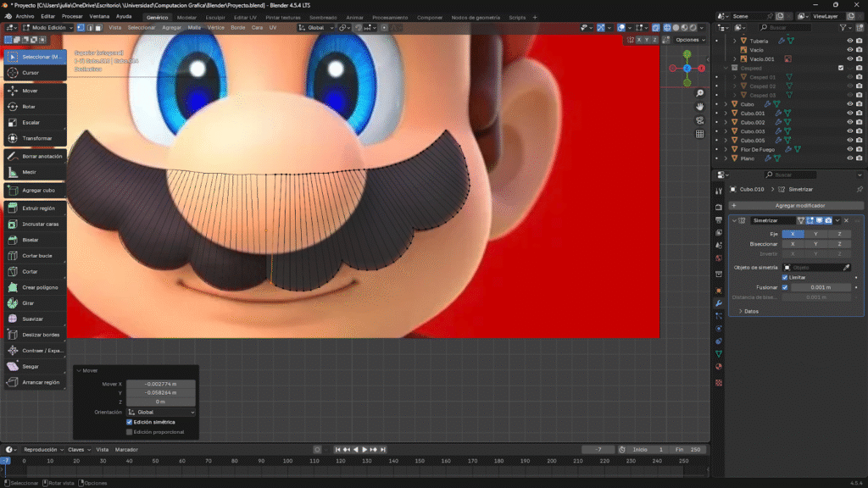868x488 pixels.
Task: Click the zoom magnifier icon in the viewport
Action: point(699,93)
